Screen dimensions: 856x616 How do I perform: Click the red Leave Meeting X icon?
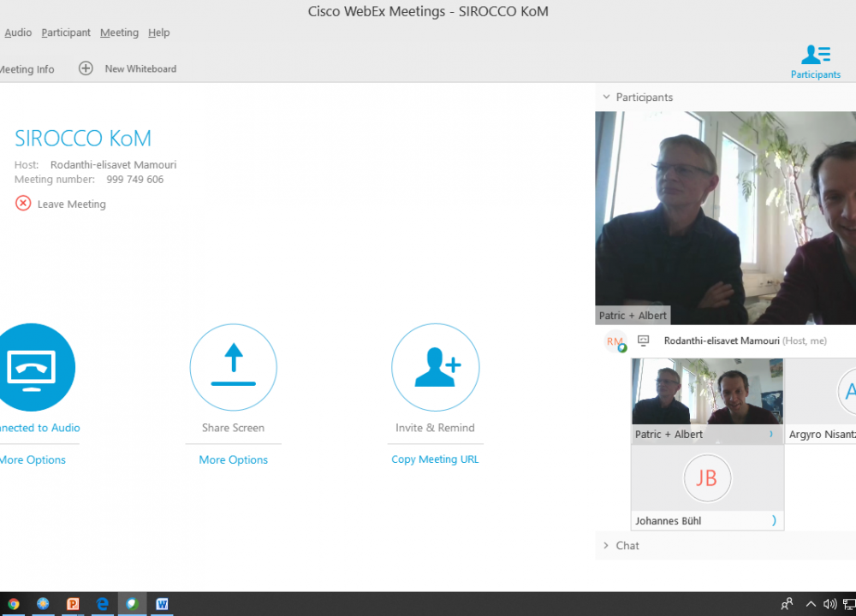click(x=23, y=204)
